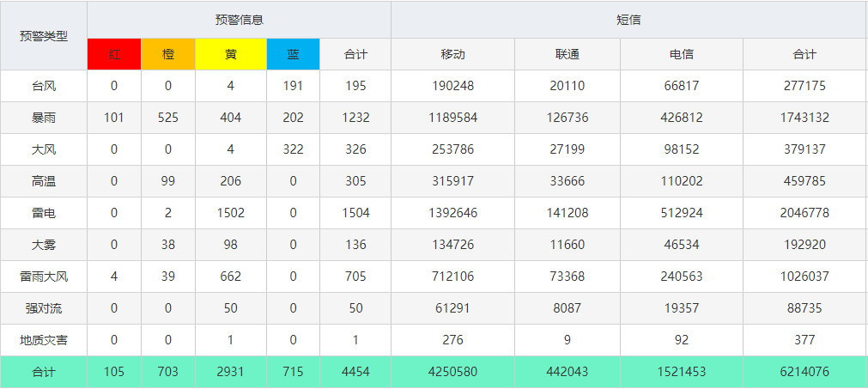Click the yellow 黄 column header
The image size is (868, 389).
[231, 54]
